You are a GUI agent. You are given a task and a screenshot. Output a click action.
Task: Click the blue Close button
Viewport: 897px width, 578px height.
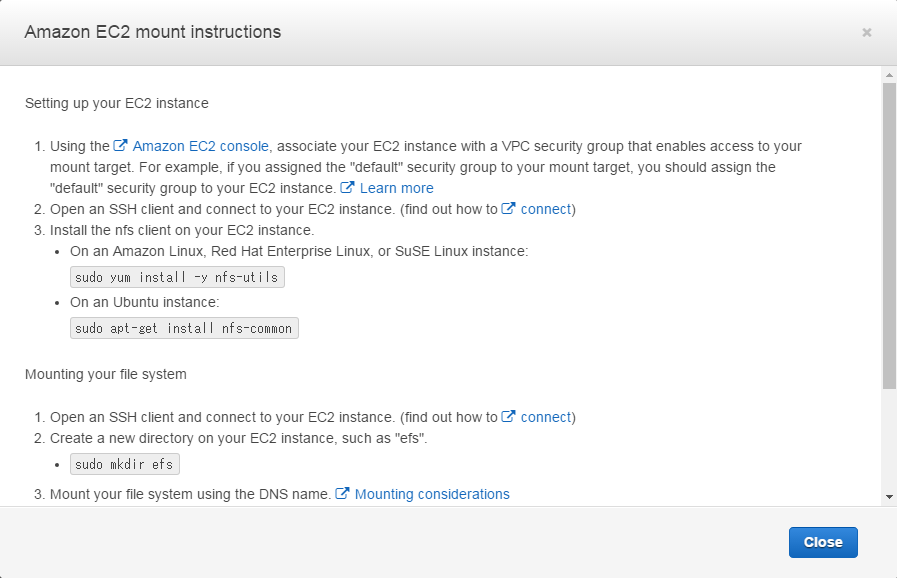coord(823,542)
